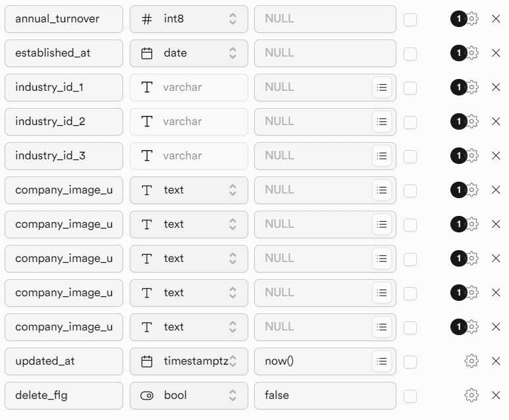Change the date type for established_at
The image size is (509, 420).
point(189,53)
